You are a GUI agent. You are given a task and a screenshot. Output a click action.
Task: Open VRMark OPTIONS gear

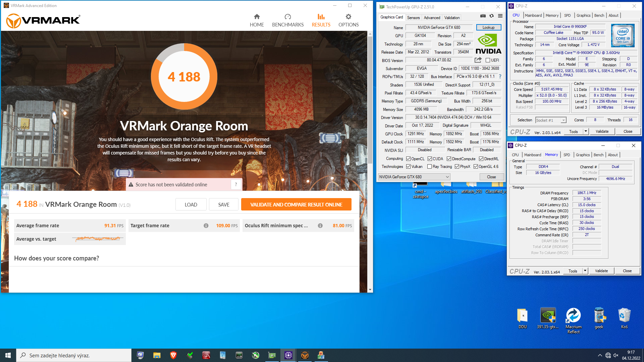pos(348,20)
